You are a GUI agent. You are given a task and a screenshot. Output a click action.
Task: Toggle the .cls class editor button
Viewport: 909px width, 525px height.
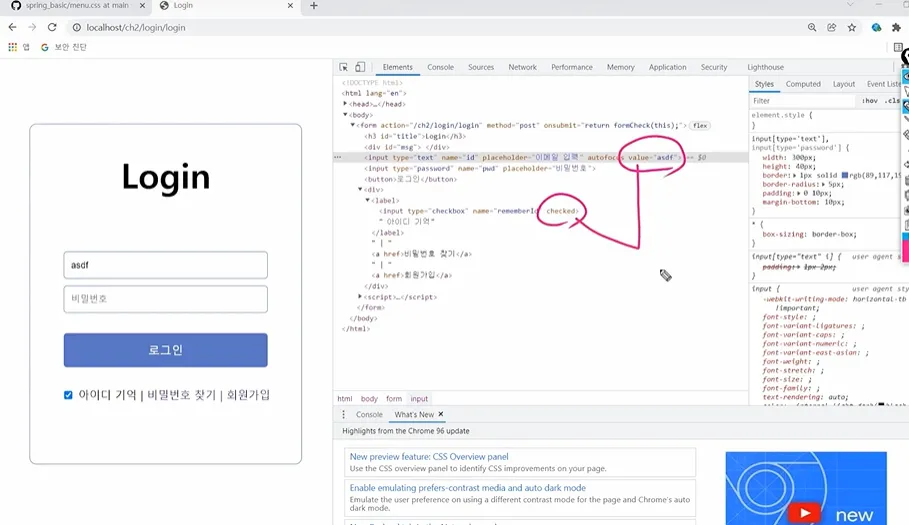pyautogui.click(x=892, y=101)
